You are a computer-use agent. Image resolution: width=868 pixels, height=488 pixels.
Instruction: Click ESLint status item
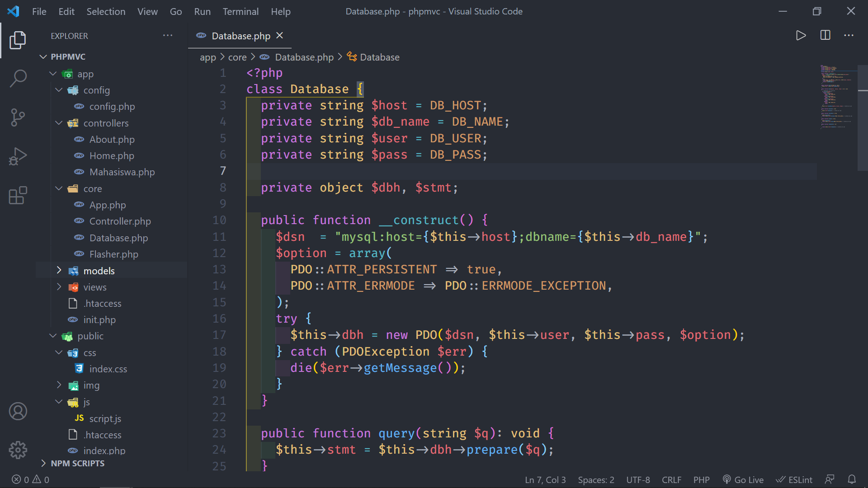tap(794, 479)
